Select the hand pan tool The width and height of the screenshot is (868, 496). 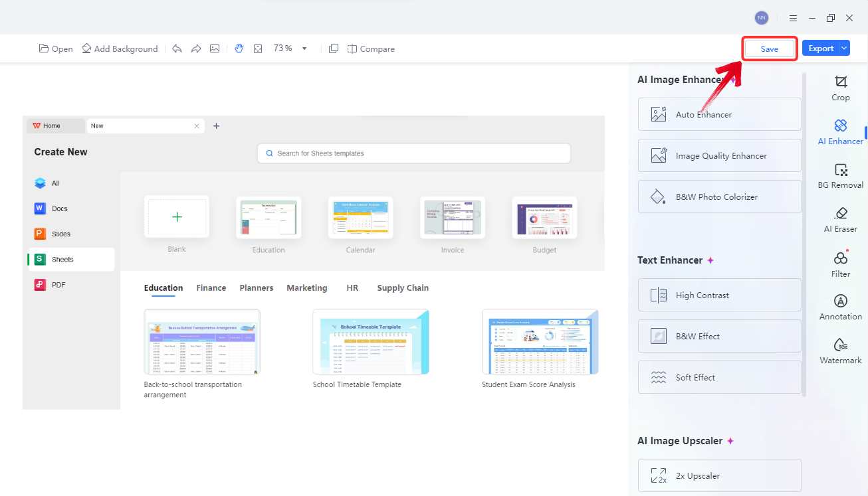(239, 48)
